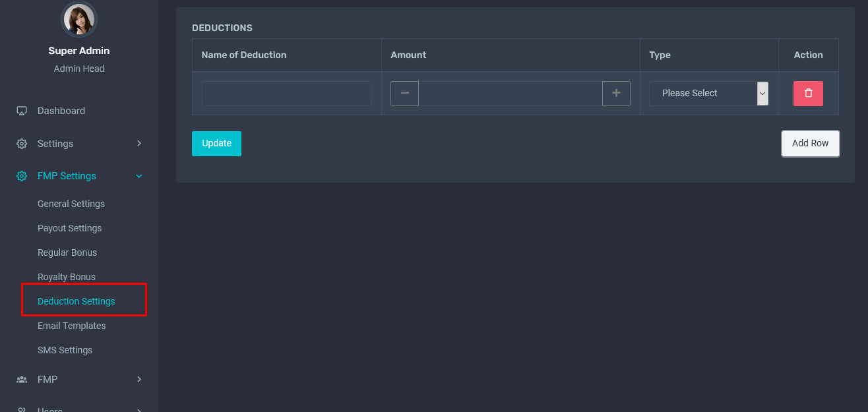
Task: Focus the Name of Deduction input field
Action: (286, 94)
